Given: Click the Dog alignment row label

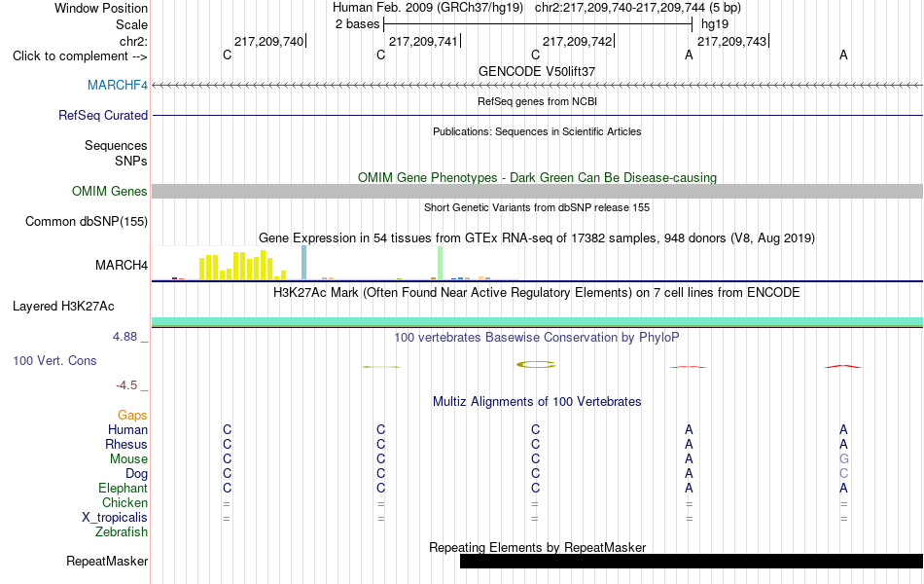Looking at the screenshot, I should [136, 474].
